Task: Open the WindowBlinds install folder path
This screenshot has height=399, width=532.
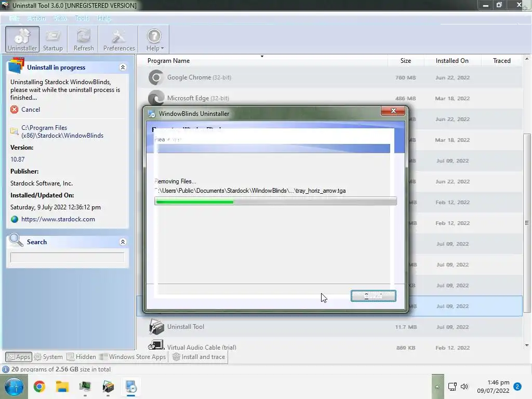Action: coord(62,131)
